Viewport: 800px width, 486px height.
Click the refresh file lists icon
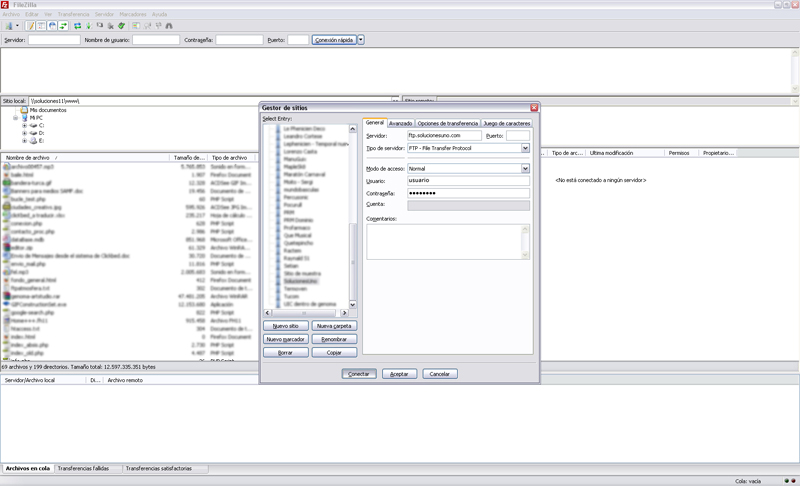(78, 25)
